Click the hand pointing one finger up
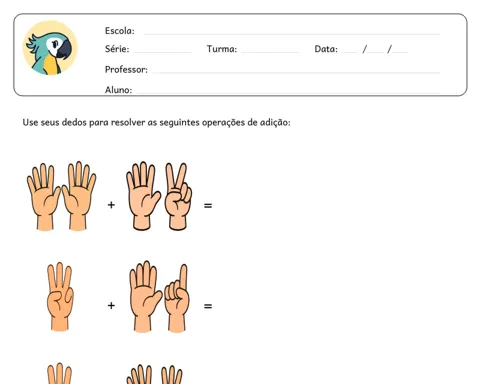 point(177,298)
